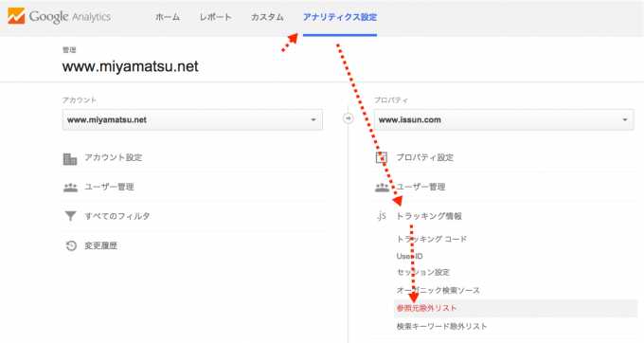Image resolution: width=644 pixels, height=343 pixels.
Task: Open オーガニック検索ソース
Action: click(438, 291)
